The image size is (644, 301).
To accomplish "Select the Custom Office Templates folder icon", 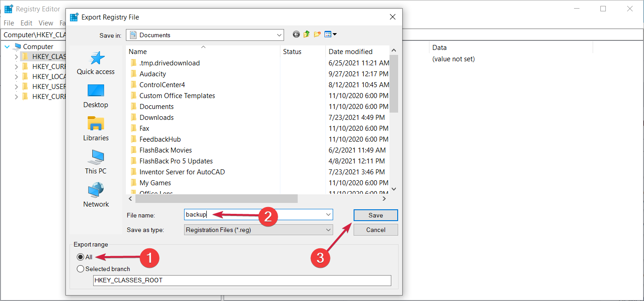I will click(x=134, y=96).
